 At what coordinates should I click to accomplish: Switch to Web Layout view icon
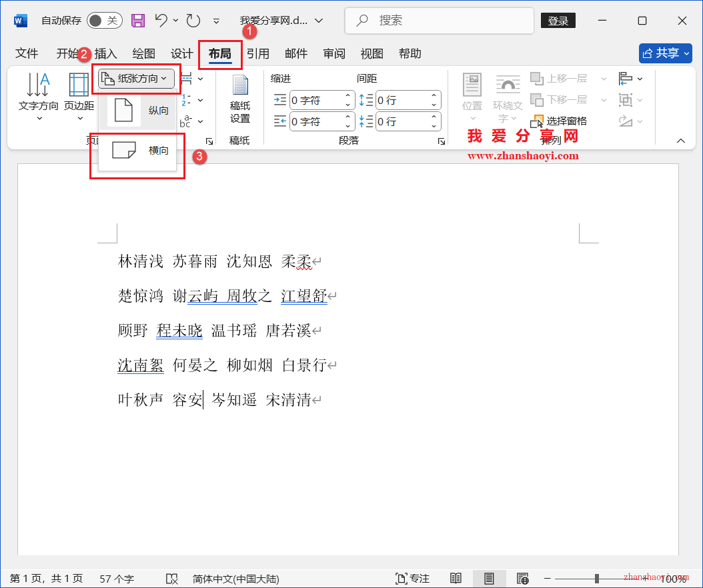pos(523,579)
